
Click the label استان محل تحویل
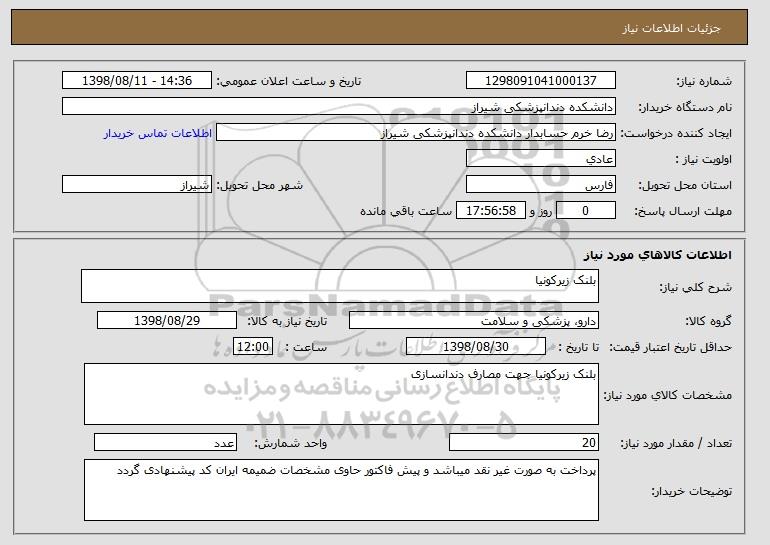click(x=685, y=186)
